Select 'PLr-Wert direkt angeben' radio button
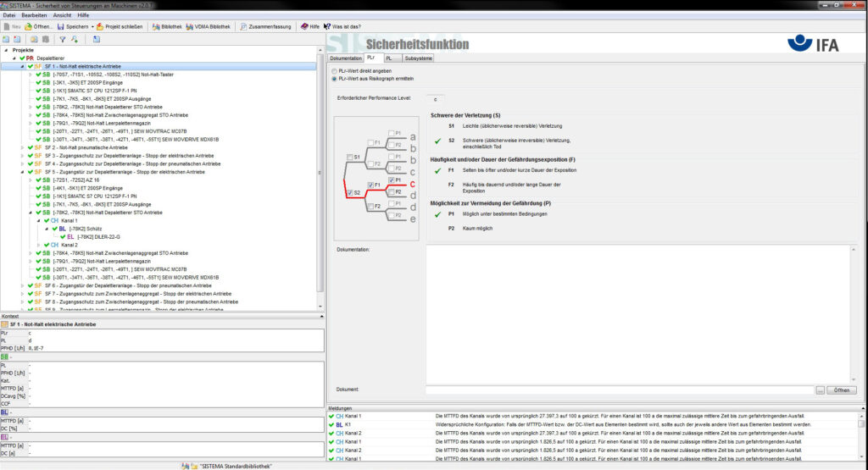This screenshot has height=470, width=868. [x=335, y=71]
